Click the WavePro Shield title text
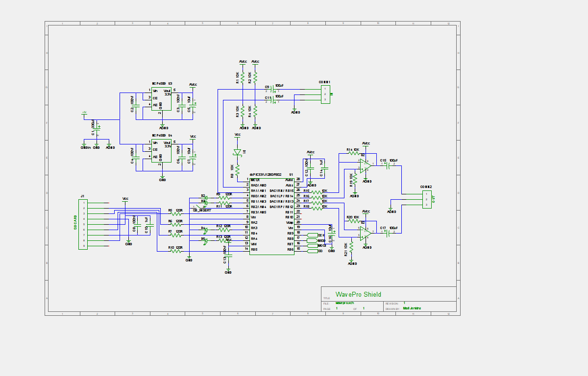 point(358,294)
